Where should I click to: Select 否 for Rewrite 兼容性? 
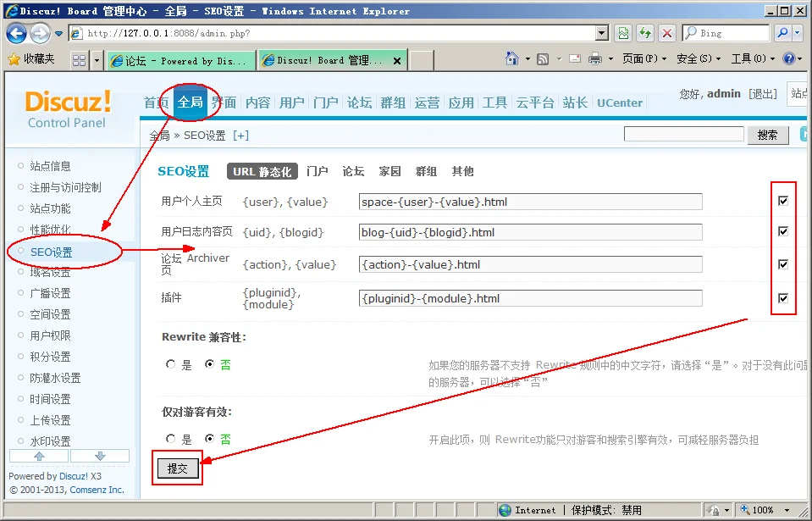click(x=209, y=364)
